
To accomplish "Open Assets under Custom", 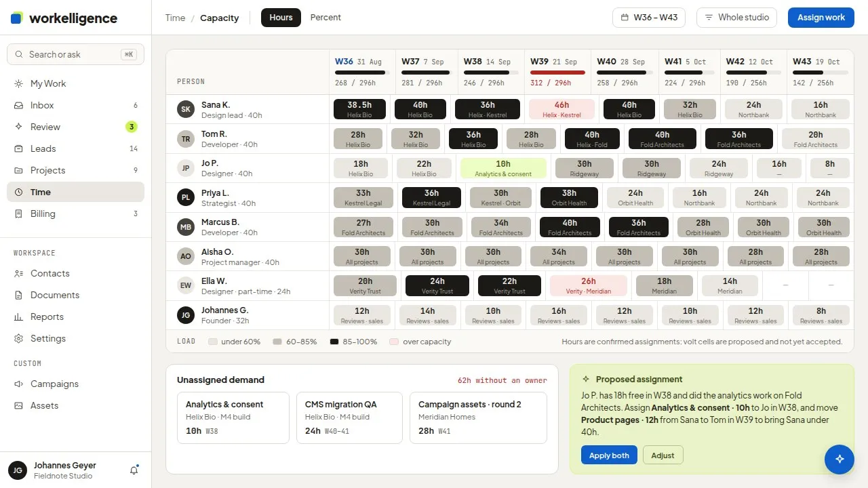I will point(75,405).
